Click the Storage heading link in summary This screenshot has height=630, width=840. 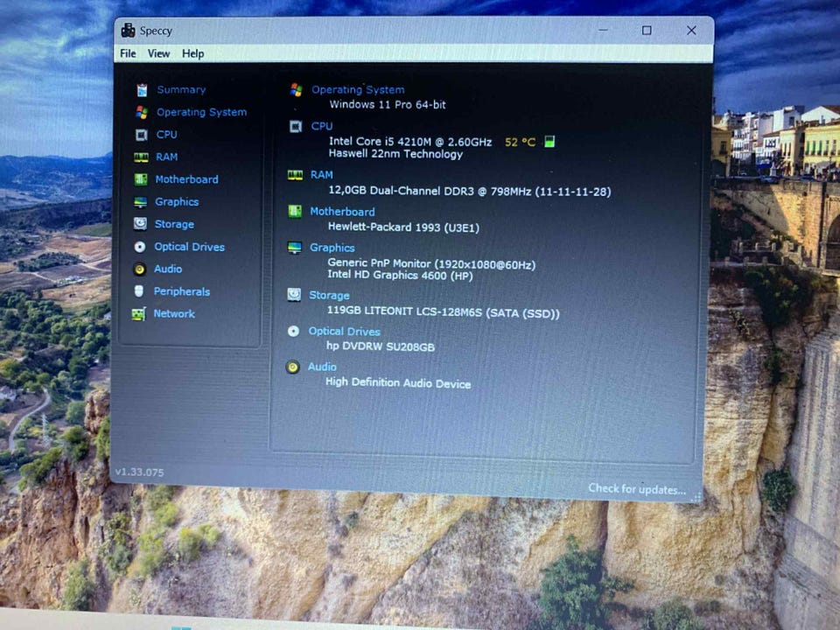[x=329, y=295]
